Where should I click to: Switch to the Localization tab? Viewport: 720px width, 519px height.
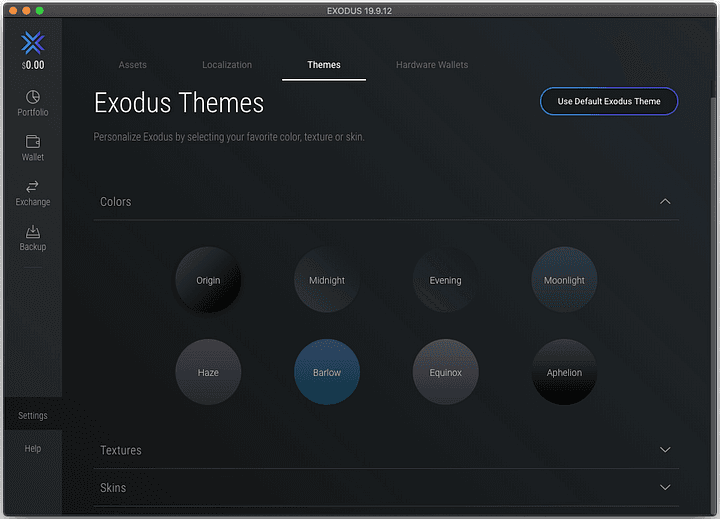[227, 65]
